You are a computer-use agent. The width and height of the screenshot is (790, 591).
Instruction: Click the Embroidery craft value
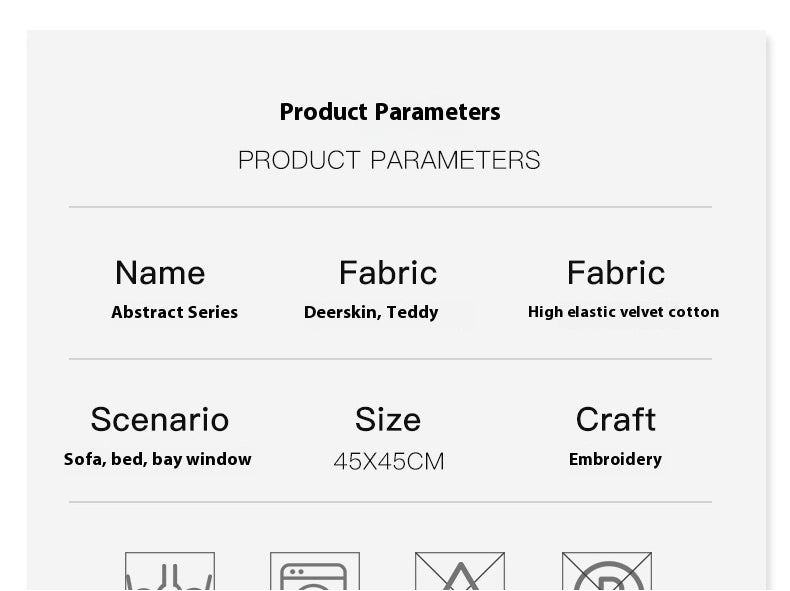(615, 460)
